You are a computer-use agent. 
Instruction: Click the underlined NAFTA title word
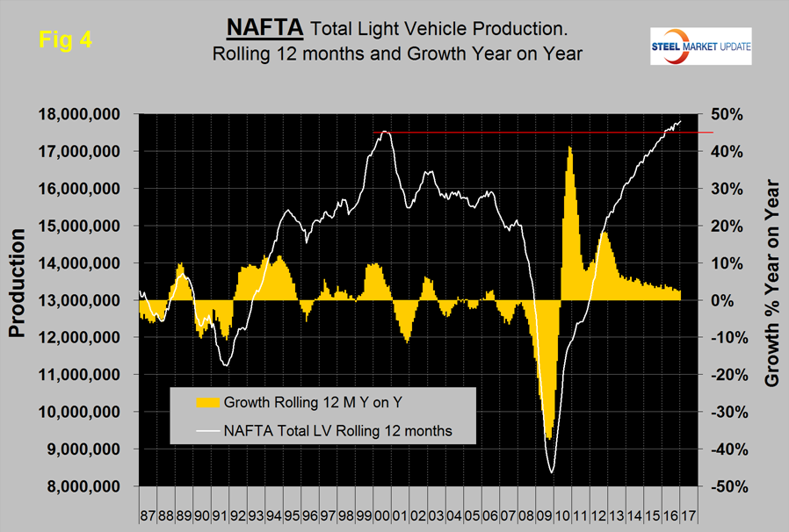pos(265,28)
